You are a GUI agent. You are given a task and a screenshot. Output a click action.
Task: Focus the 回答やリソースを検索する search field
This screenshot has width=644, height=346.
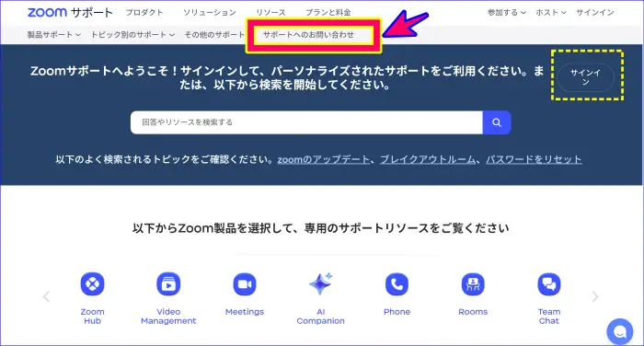pos(306,122)
